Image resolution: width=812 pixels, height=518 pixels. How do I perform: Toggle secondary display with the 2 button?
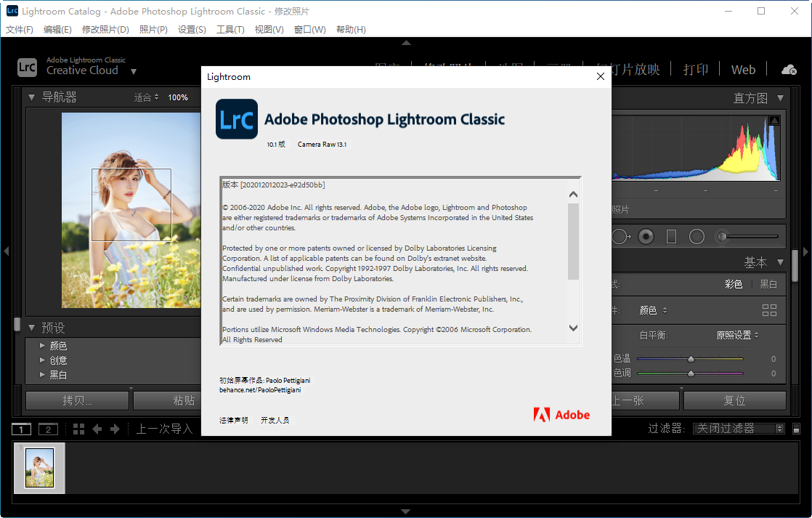click(x=48, y=429)
